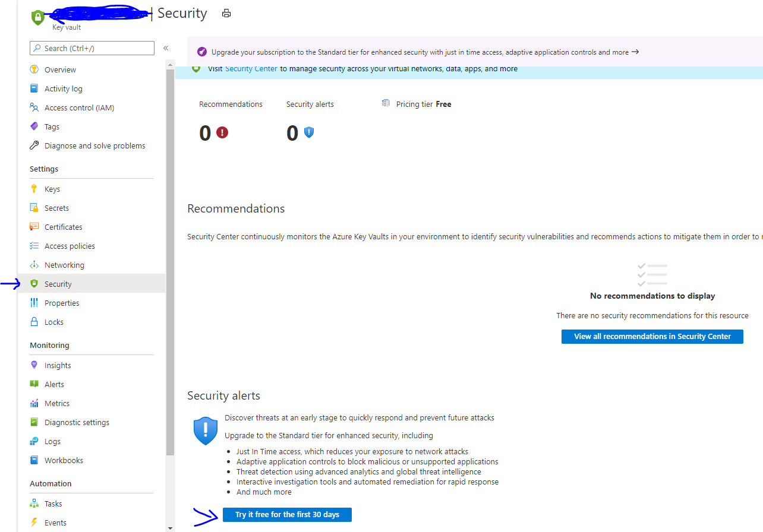763x532 pixels.
Task: Click the Access control (IAM) people icon
Action: click(x=34, y=107)
